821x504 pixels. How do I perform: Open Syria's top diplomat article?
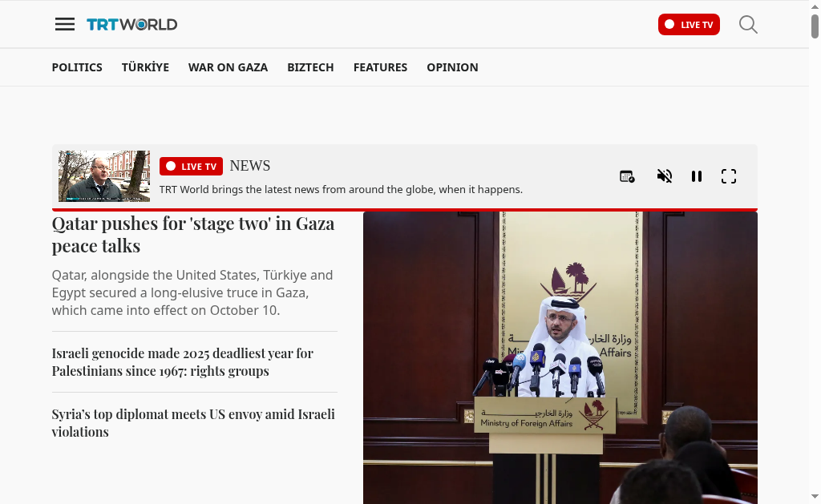point(193,423)
